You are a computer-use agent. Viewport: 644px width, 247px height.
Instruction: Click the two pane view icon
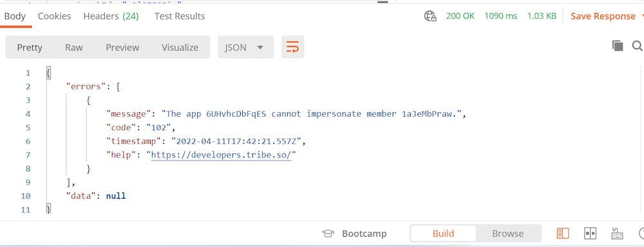[590, 233]
